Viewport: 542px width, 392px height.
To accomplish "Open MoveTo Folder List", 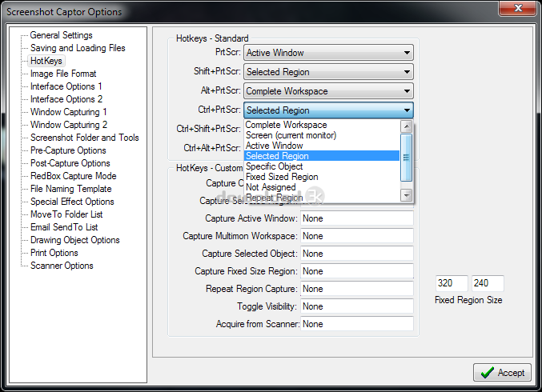I will tap(66, 214).
